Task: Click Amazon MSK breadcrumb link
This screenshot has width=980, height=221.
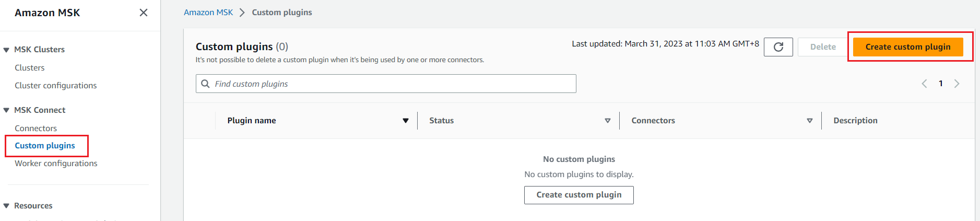Action: 208,13
